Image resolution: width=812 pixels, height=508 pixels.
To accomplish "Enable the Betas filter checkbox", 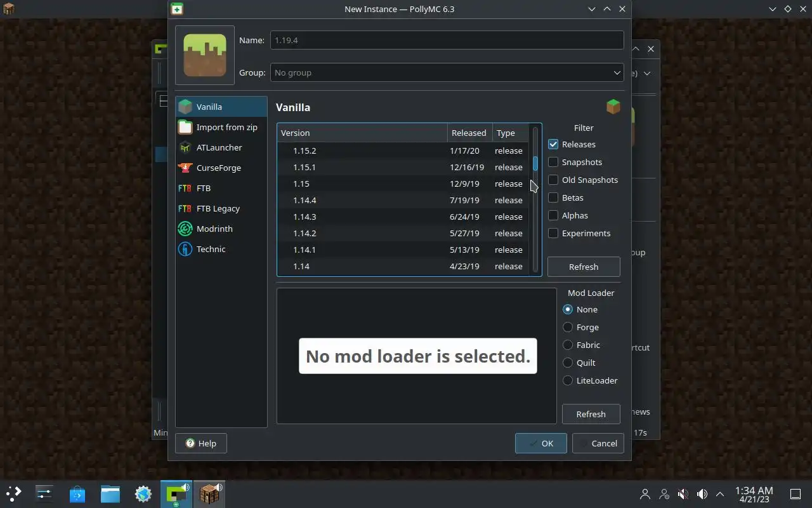I will coord(553,197).
